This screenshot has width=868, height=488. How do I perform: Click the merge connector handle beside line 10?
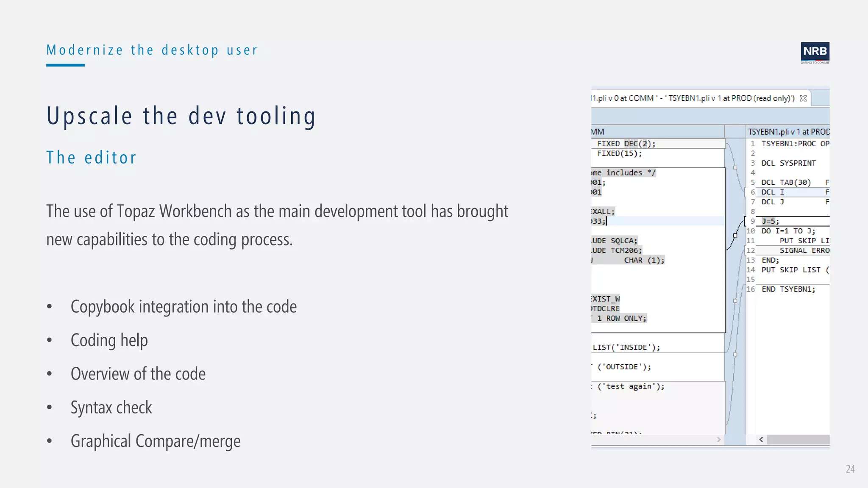(x=735, y=236)
